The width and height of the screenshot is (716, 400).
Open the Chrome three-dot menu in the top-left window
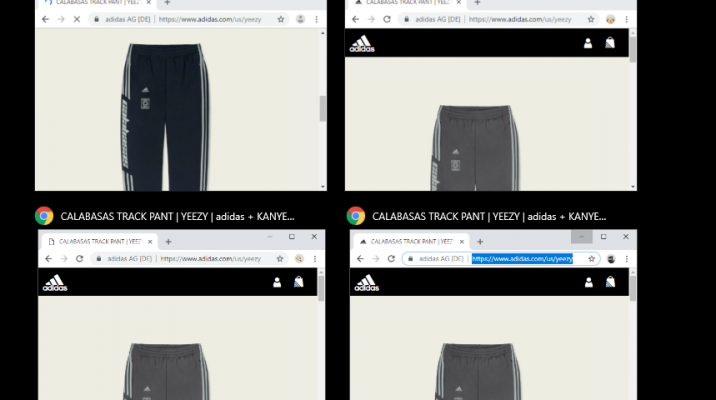317,19
